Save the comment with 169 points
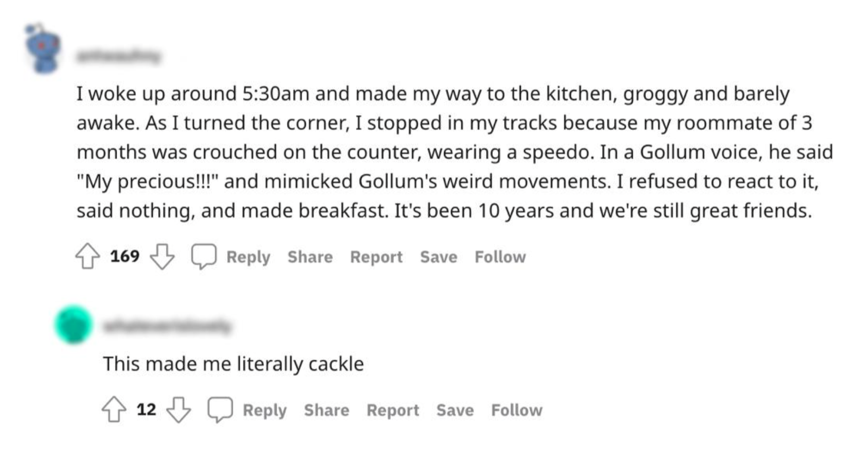Image resolution: width=868 pixels, height=460 pixels. tap(439, 257)
